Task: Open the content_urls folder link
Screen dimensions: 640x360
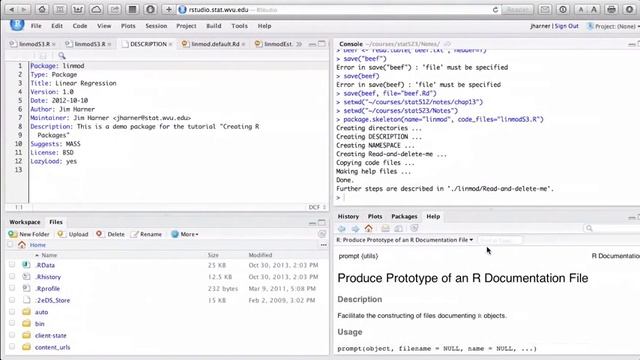Action: coord(52,347)
